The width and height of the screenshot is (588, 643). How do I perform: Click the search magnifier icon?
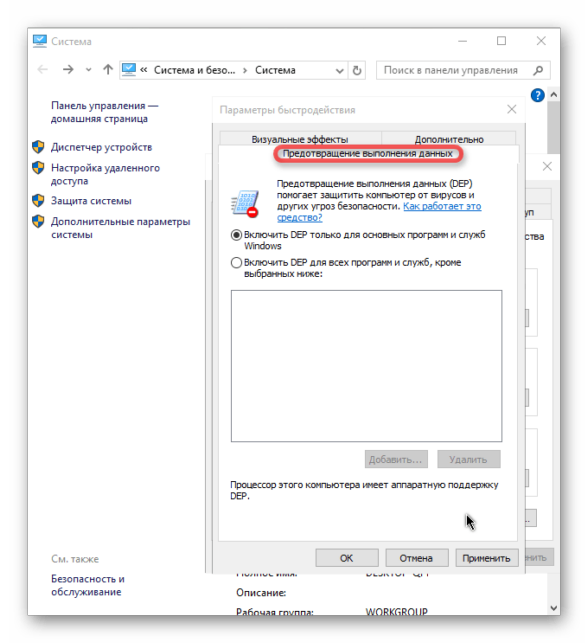point(538,71)
